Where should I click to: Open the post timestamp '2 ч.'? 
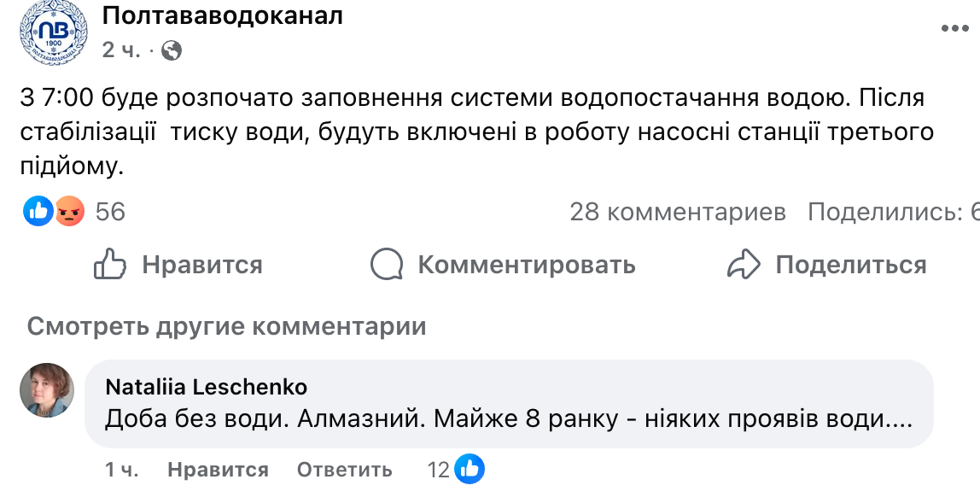click(x=120, y=50)
